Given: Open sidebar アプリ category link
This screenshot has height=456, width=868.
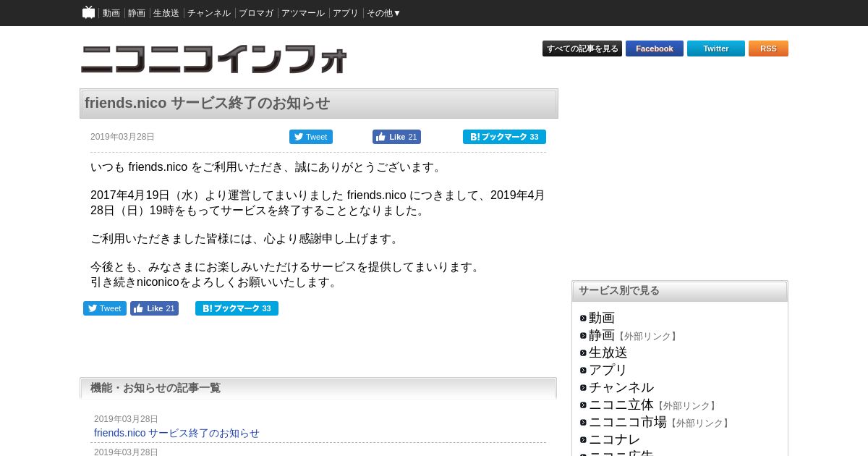Looking at the screenshot, I should [608, 370].
